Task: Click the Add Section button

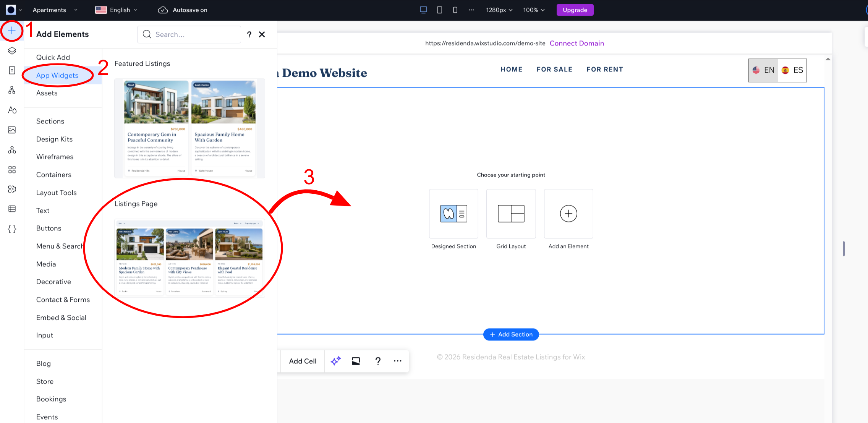Action: tap(511, 334)
